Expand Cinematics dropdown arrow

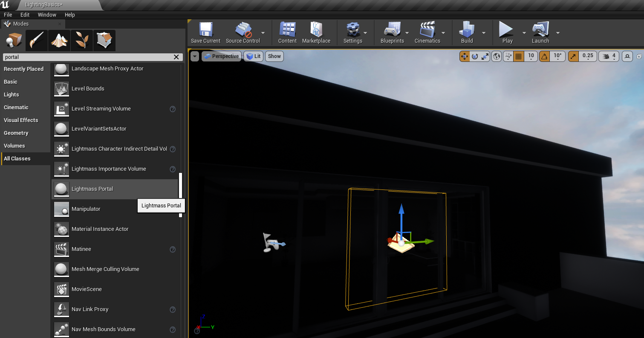(x=443, y=33)
